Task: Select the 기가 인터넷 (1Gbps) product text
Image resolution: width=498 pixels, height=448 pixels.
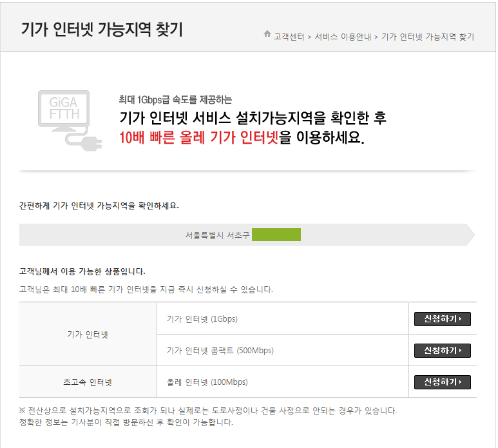Action: tap(202, 319)
